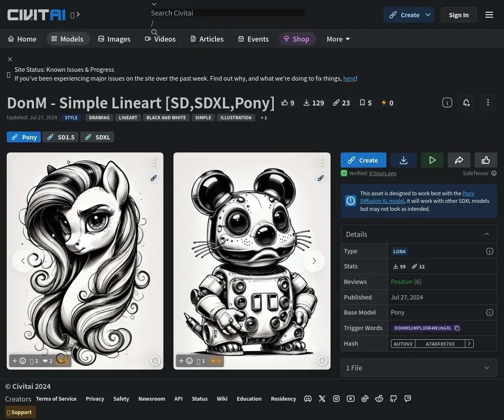Click the info icon in Base Model row
The height and width of the screenshot is (420, 504).
point(489,312)
